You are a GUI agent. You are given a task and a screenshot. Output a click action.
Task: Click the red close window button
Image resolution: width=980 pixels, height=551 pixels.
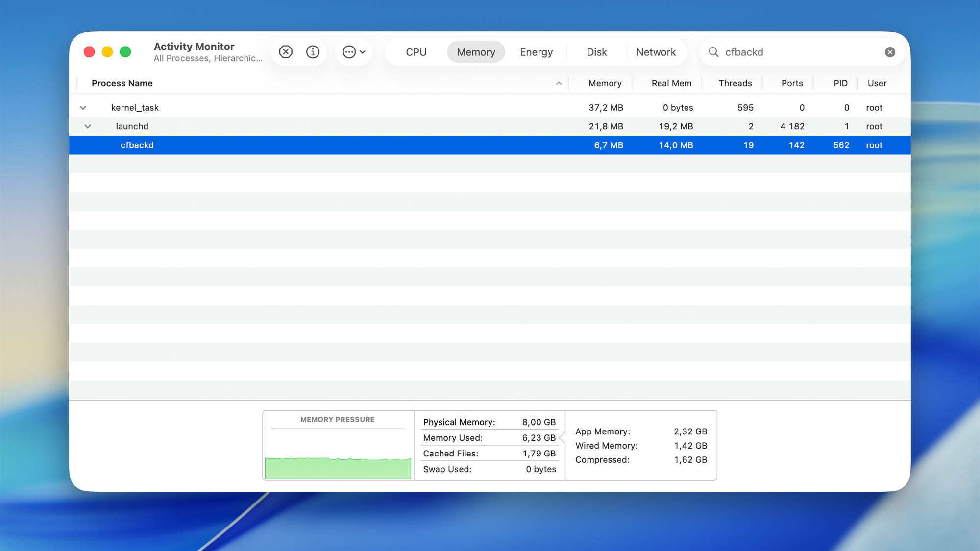[x=89, y=52]
